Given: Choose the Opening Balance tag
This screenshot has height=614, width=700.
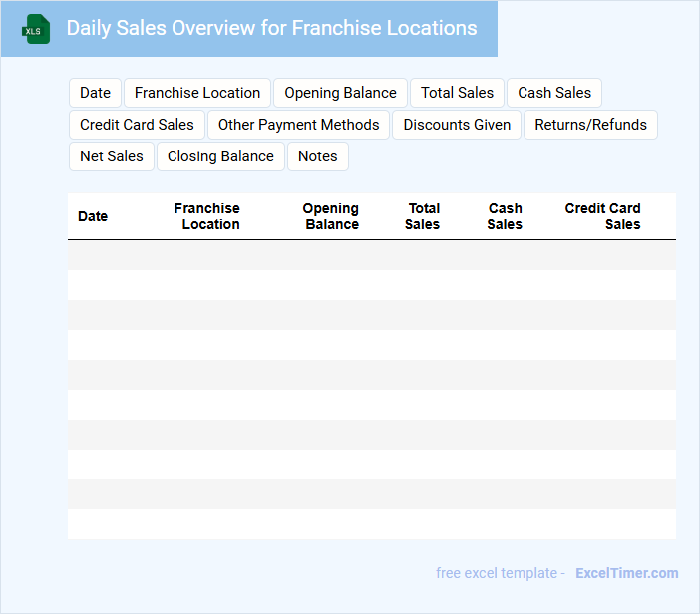Looking at the screenshot, I should click(x=340, y=93).
